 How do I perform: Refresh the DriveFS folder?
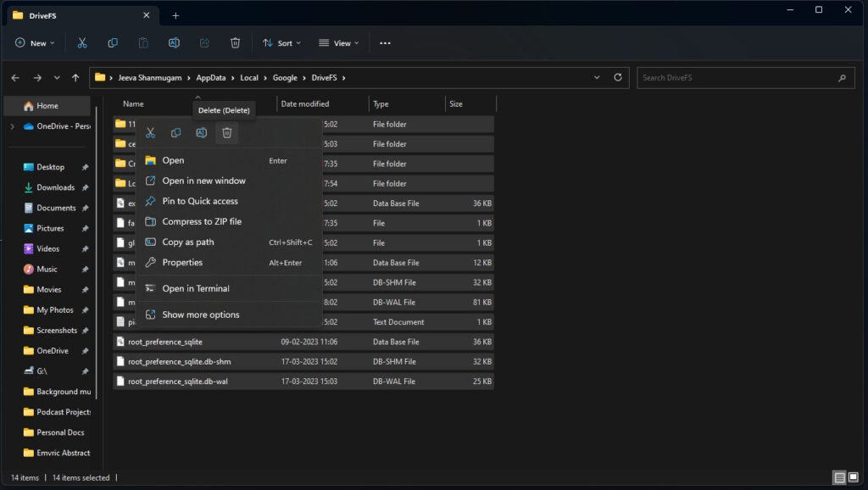coord(618,77)
